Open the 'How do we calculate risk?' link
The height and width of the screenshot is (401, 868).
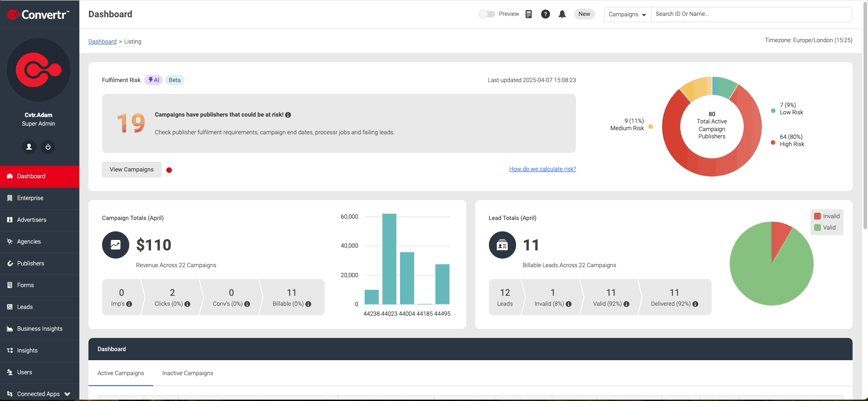click(542, 169)
